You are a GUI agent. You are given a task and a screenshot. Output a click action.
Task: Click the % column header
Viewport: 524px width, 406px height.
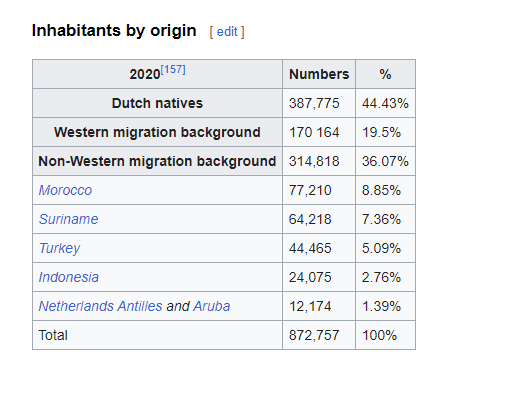tap(385, 74)
